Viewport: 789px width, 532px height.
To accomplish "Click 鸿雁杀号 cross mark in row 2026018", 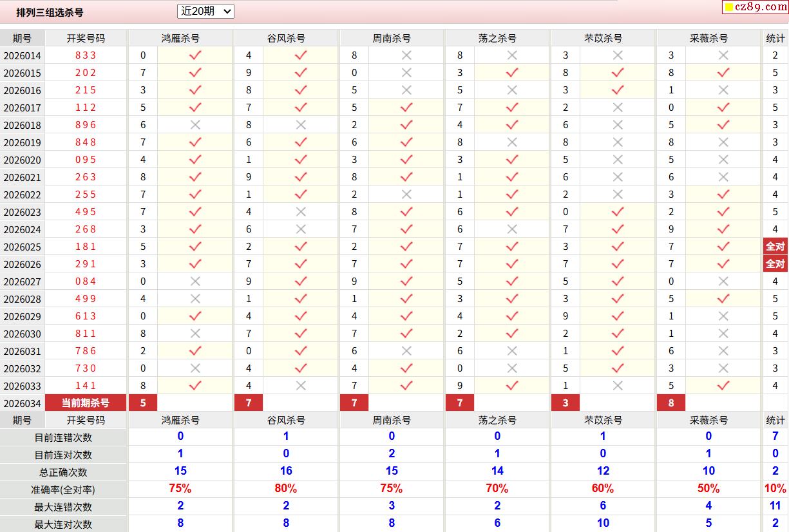I will tap(195, 125).
